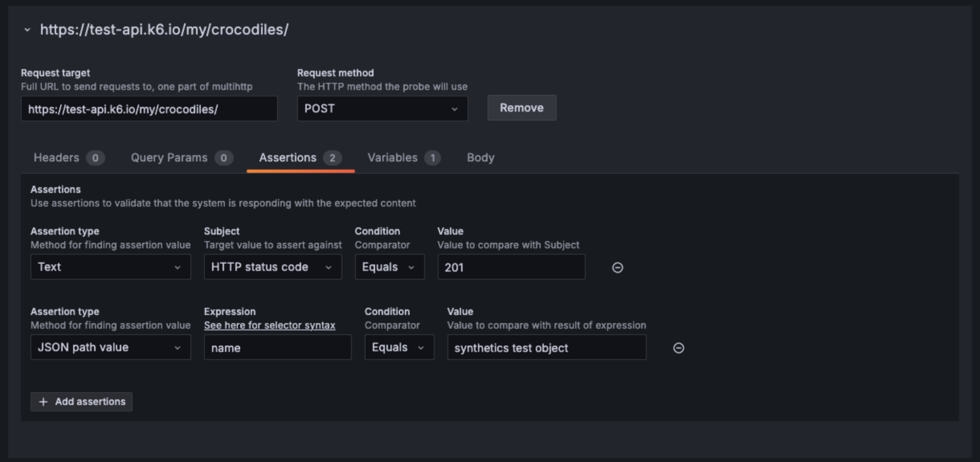Select the Query Params tab
Image resolution: width=980 pixels, height=462 pixels.
pyautogui.click(x=168, y=157)
